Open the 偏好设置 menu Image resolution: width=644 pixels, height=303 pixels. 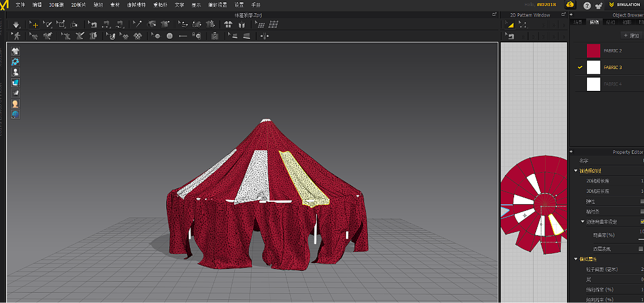[x=218, y=5]
